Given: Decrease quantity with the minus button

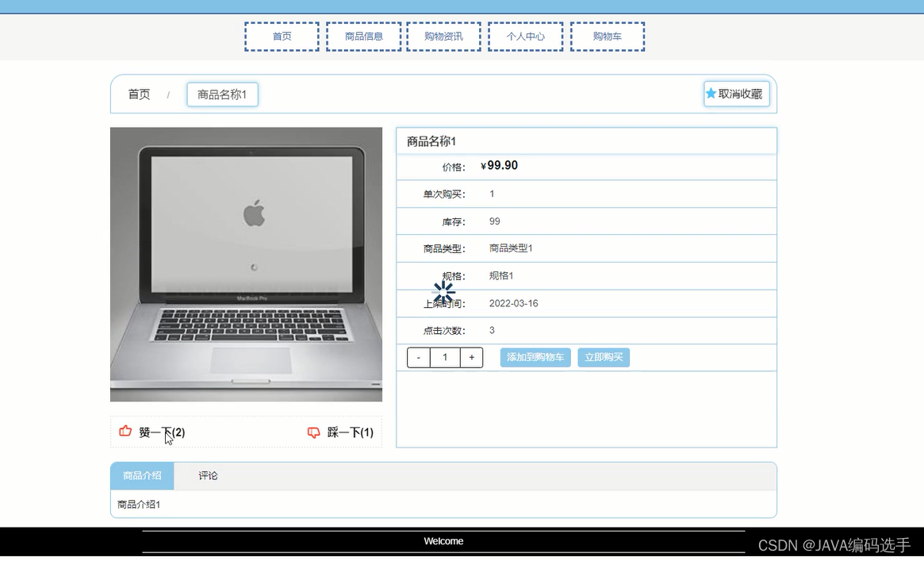Looking at the screenshot, I should [x=419, y=357].
